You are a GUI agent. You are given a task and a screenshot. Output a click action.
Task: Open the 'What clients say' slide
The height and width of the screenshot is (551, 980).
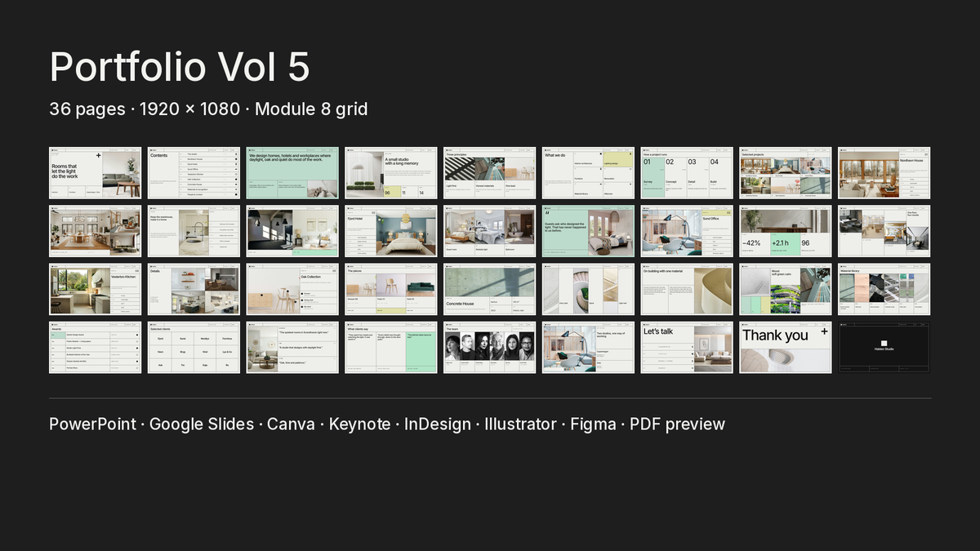pyautogui.click(x=391, y=348)
